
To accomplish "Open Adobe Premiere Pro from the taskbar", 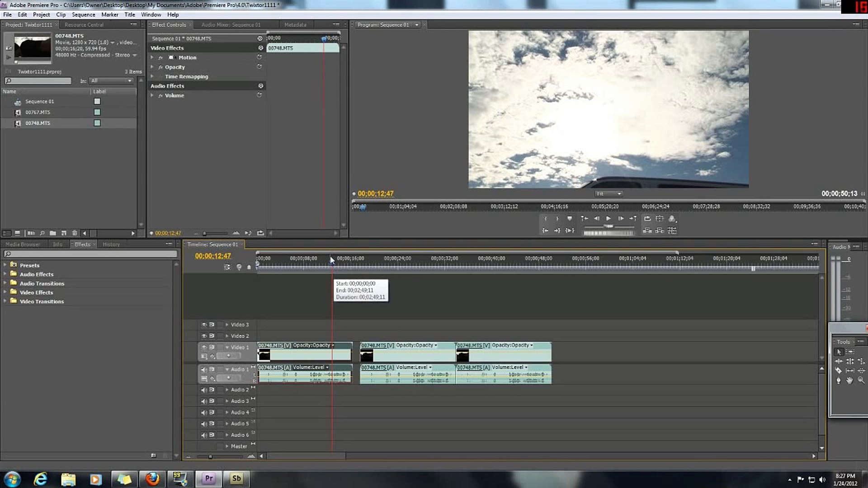I will [x=208, y=479].
